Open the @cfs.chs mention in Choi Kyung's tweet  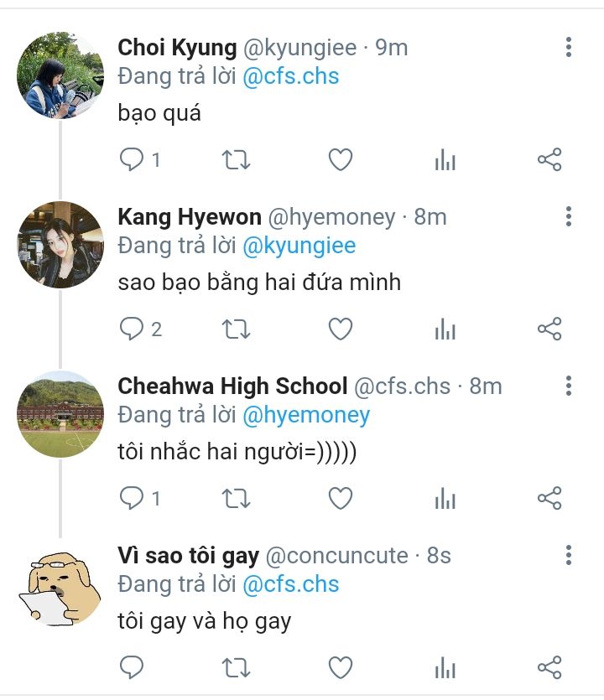291,77
